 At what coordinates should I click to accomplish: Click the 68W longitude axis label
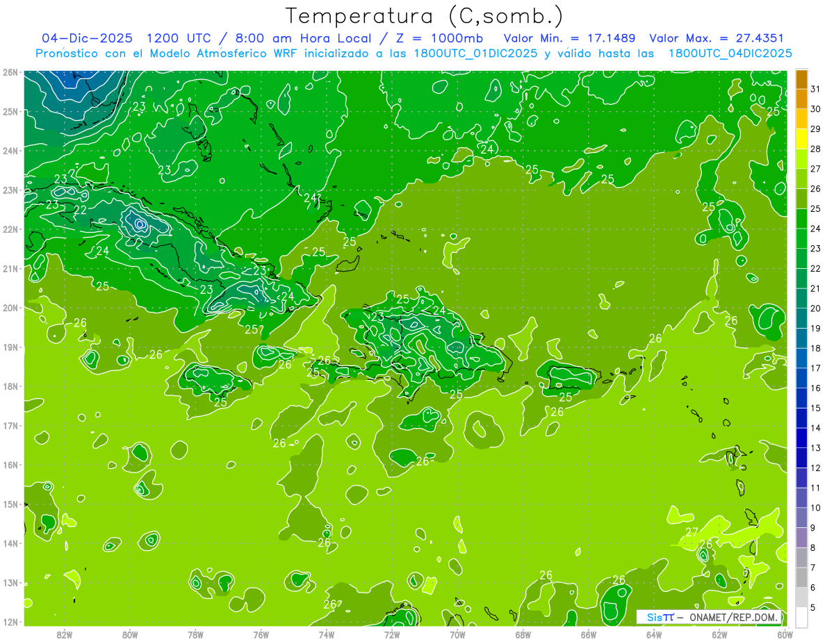tap(523, 634)
